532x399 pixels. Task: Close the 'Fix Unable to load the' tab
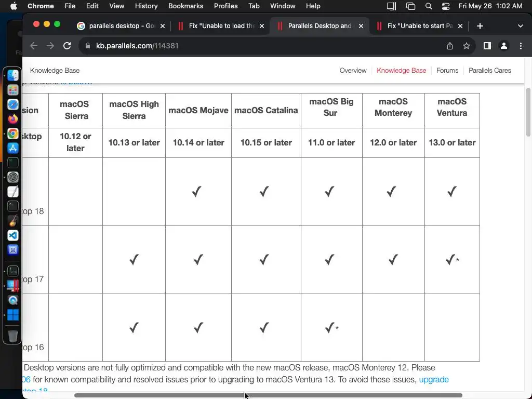point(262,26)
